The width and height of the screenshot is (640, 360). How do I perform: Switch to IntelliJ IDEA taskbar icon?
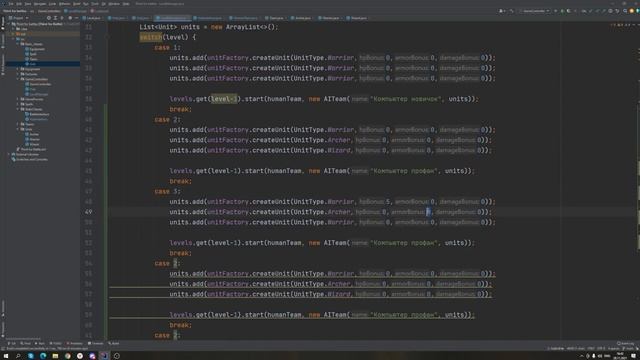[104, 356]
